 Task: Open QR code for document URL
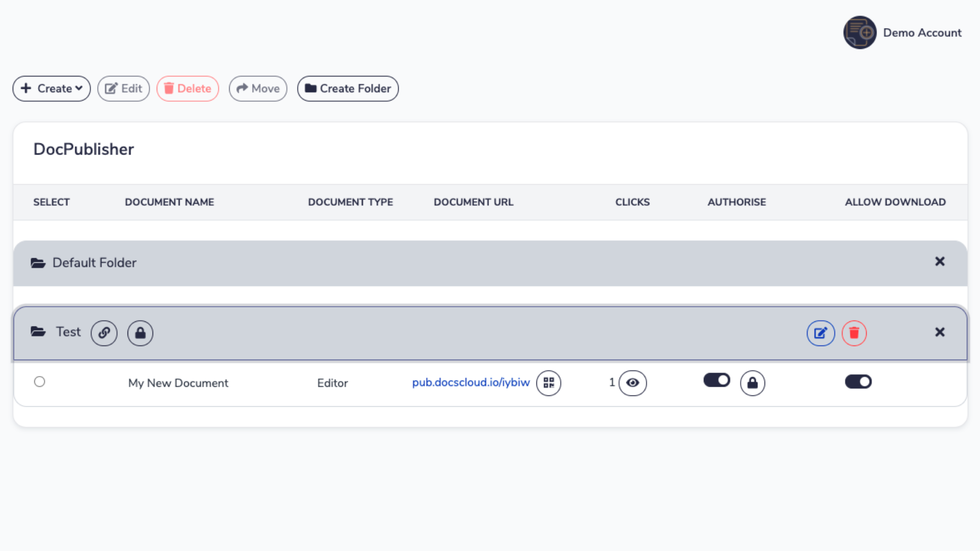click(x=549, y=383)
